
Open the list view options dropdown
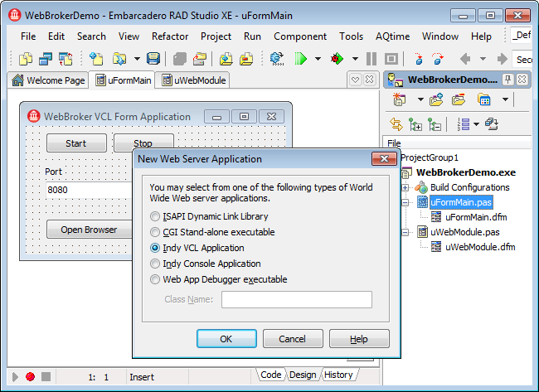(x=477, y=124)
